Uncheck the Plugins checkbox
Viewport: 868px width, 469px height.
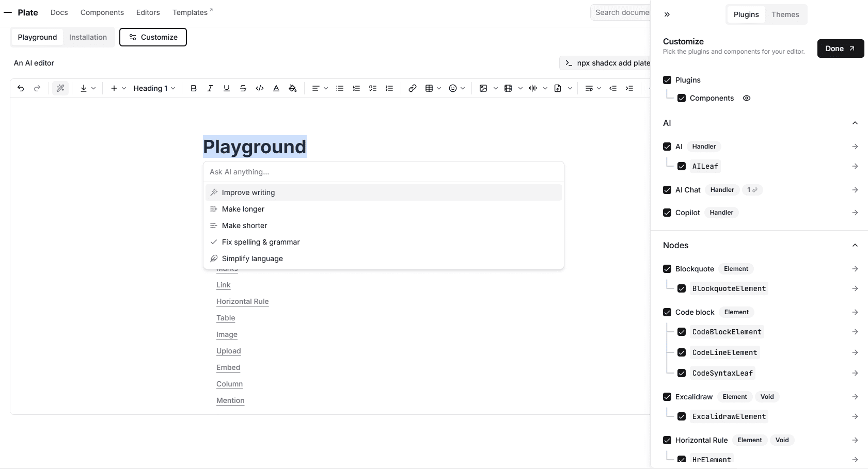point(667,80)
